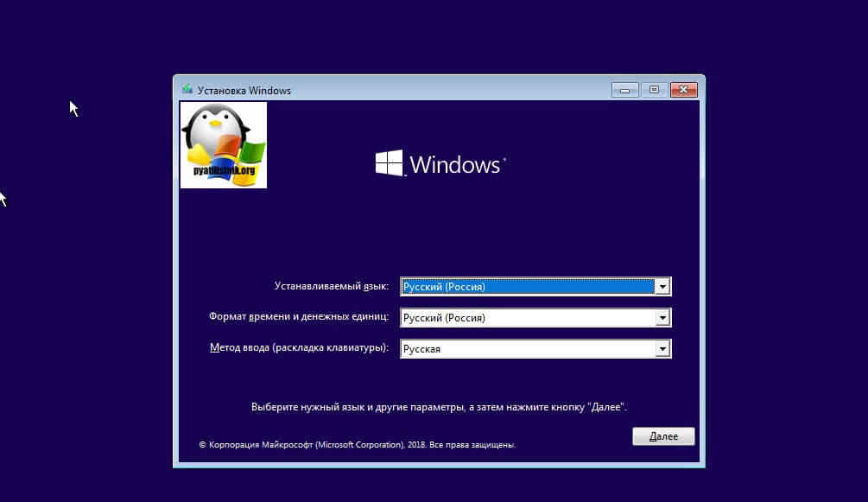The height and width of the screenshot is (502, 868).
Task: Expand the Устанавливаемый язык dropdown arrow
Action: [662, 287]
